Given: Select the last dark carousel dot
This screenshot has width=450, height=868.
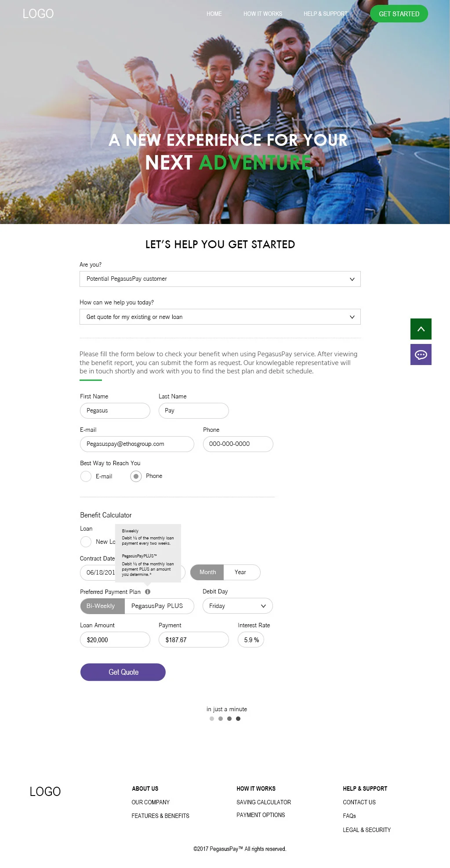Looking at the screenshot, I should (238, 719).
